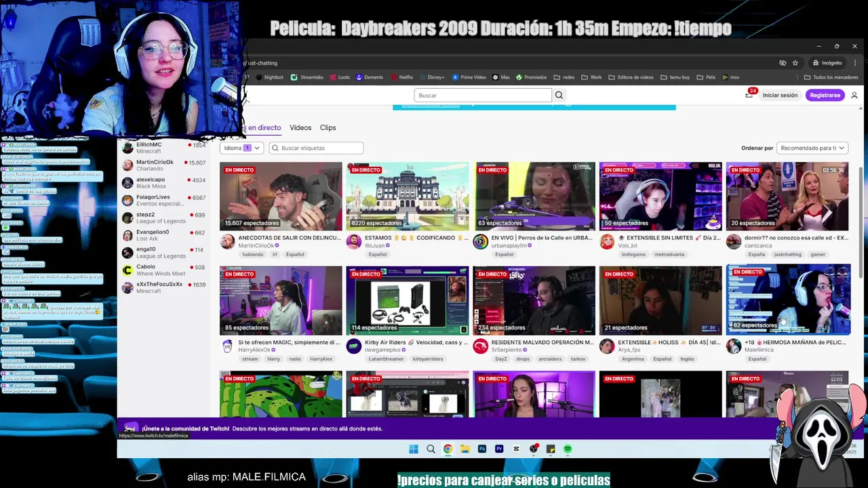Click into the Buscar search field

483,96
